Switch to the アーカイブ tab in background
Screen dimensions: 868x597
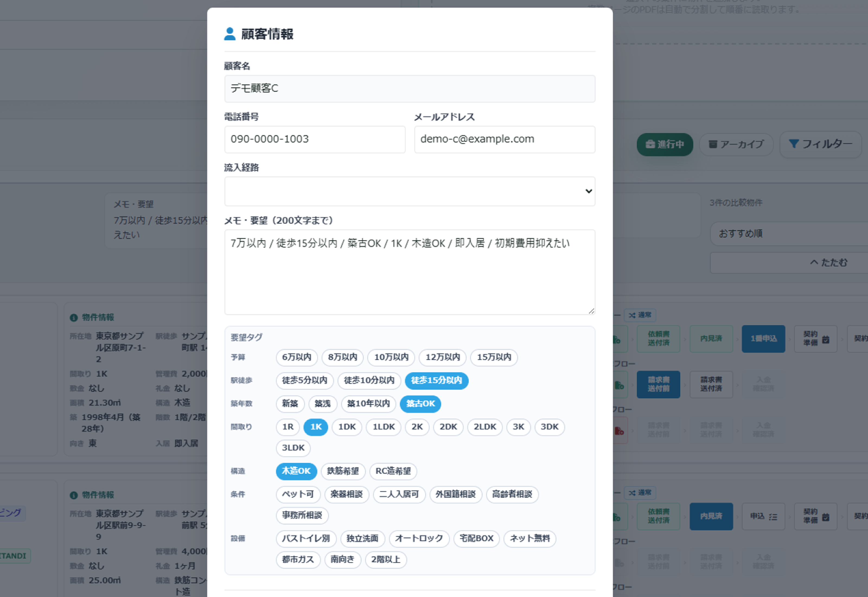[x=736, y=144]
